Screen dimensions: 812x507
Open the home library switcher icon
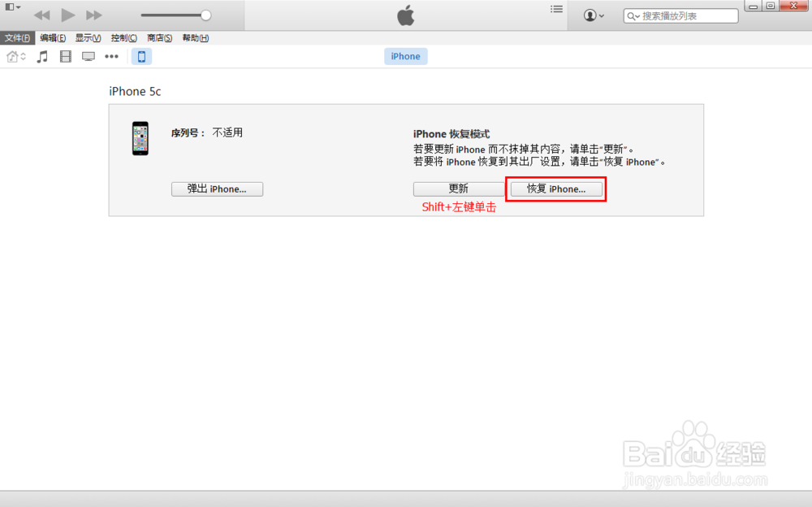pyautogui.click(x=16, y=57)
